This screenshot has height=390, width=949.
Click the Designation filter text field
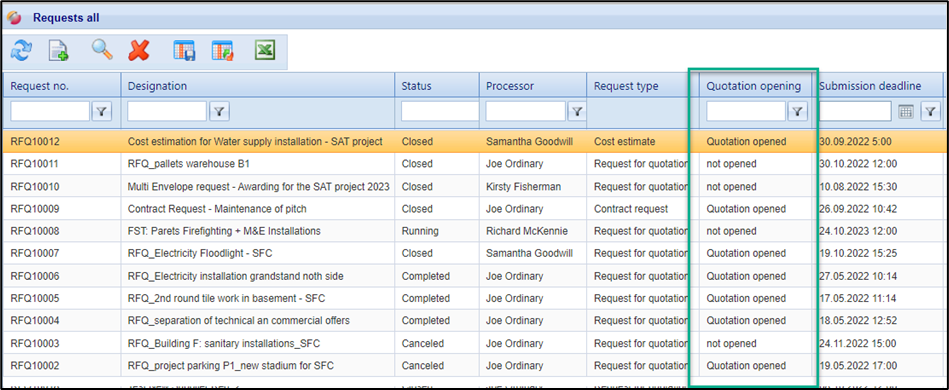pyautogui.click(x=167, y=111)
